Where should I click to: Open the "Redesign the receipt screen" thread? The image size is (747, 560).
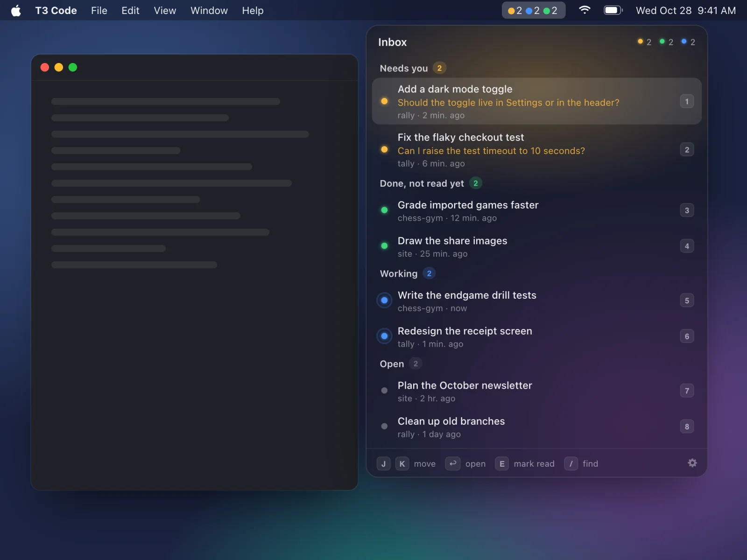coord(537,336)
